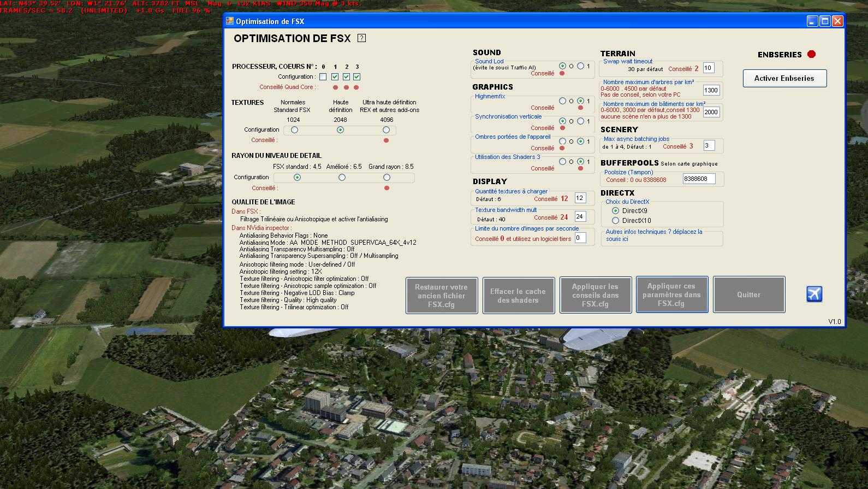Screen dimensions: 868x489
Task: Click the Texture bandwidth mult field
Action: point(580,216)
